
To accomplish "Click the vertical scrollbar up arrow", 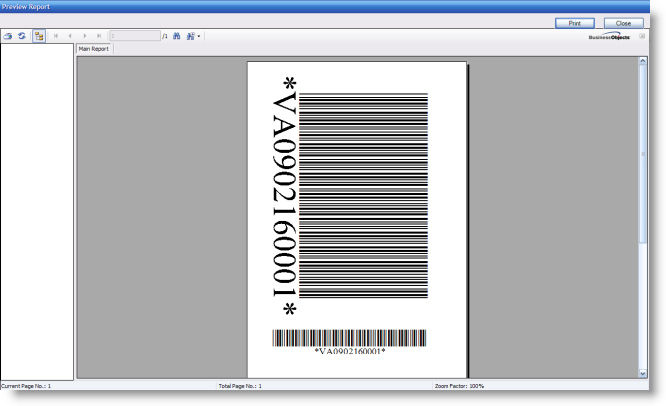I will 643,61.
